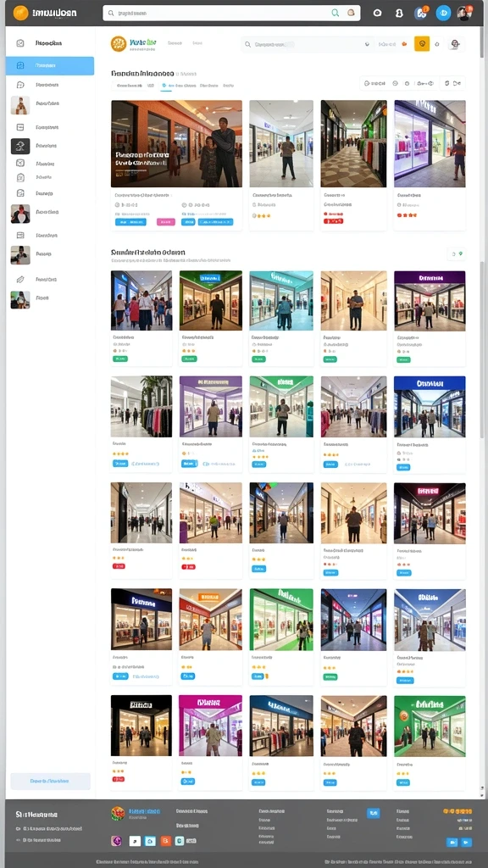Click the orange circle logo in the dark header
This screenshot has width=488, height=868.
coord(20,13)
